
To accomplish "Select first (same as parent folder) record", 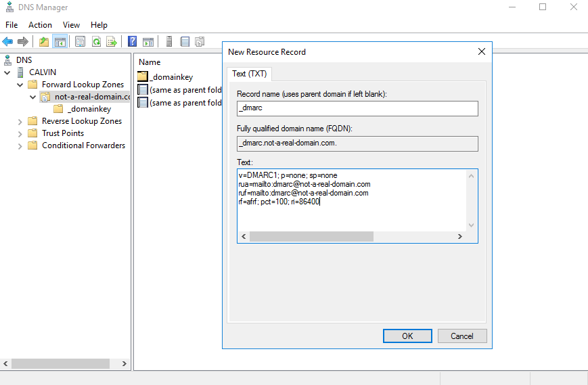I will tap(179, 90).
